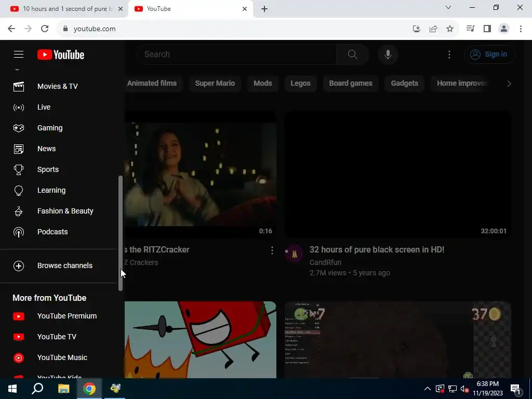Close the YouTube browser tab

point(245,9)
